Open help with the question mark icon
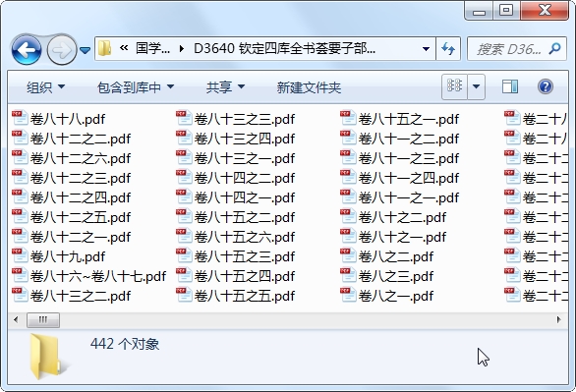The height and width of the screenshot is (392, 576). coord(546,86)
